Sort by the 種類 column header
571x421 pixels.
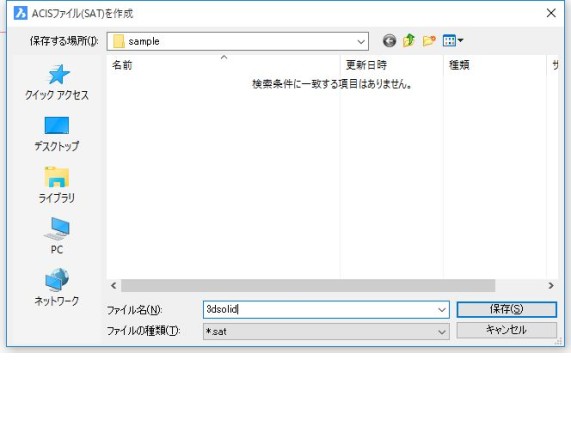(495, 65)
